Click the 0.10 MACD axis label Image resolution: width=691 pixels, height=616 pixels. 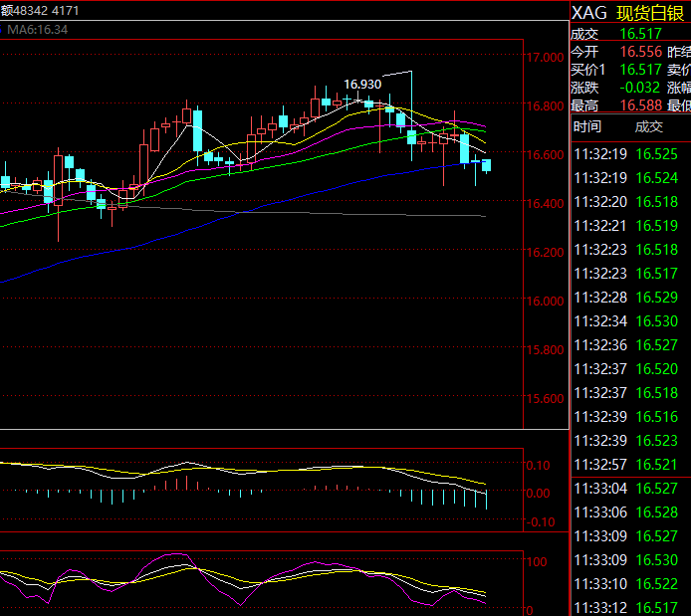click(538, 466)
